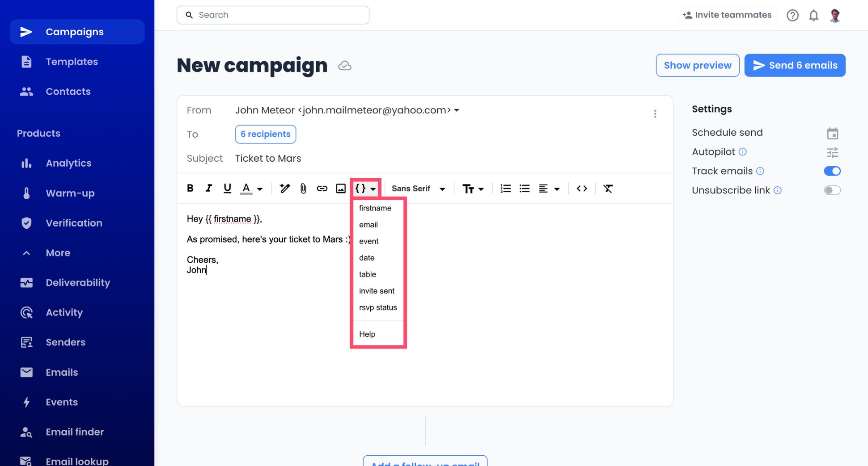Screen dimensions: 868x466
Task: Open the Sans Serif font dropdown
Action: (419, 189)
